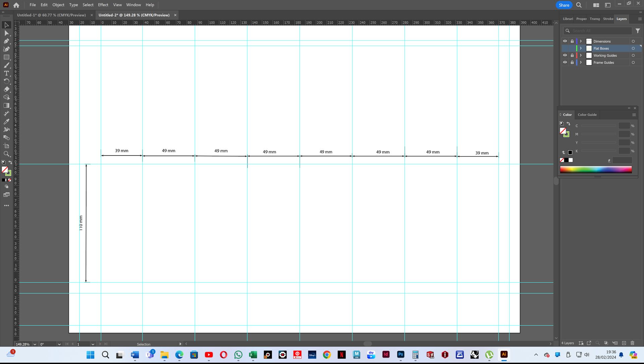Toggle visibility of Frame Guides layer

[565, 62]
